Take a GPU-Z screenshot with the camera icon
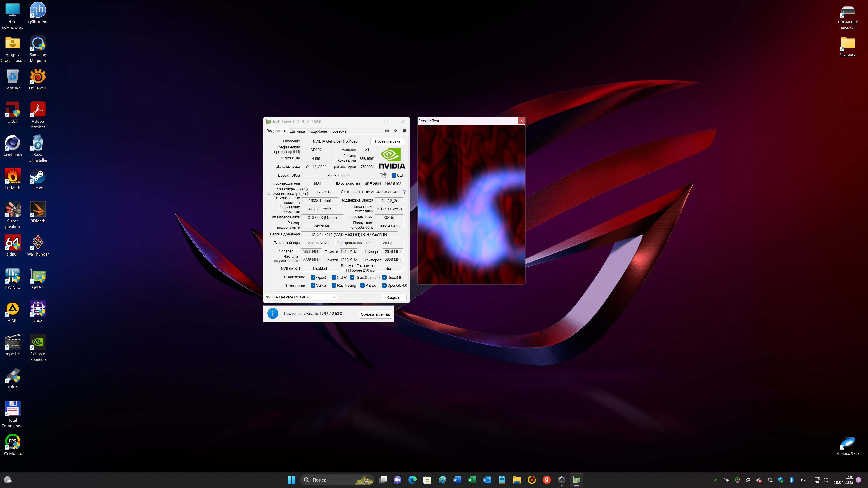Viewport: 868px width, 488px height. [x=387, y=131]
